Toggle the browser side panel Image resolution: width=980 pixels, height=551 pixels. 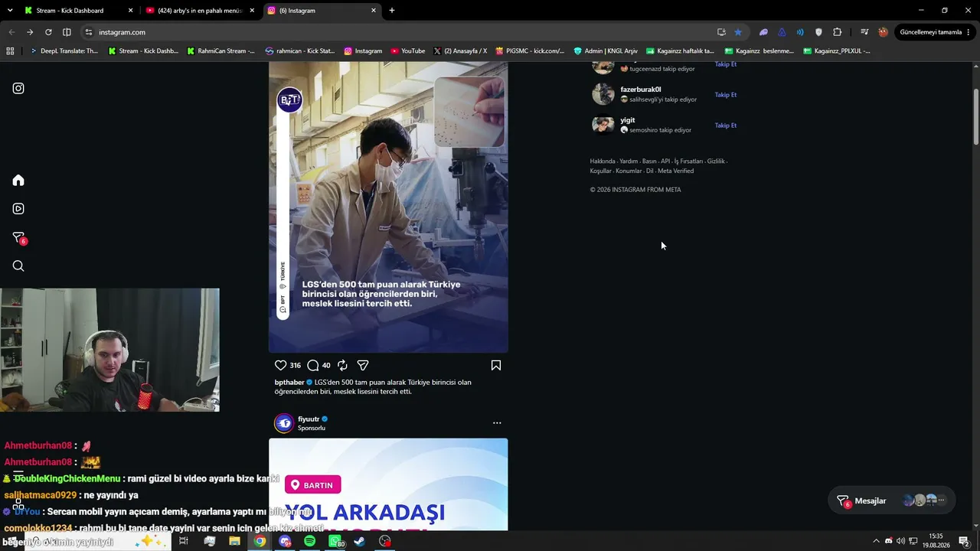pyautogui.click(x=67, y=32)
